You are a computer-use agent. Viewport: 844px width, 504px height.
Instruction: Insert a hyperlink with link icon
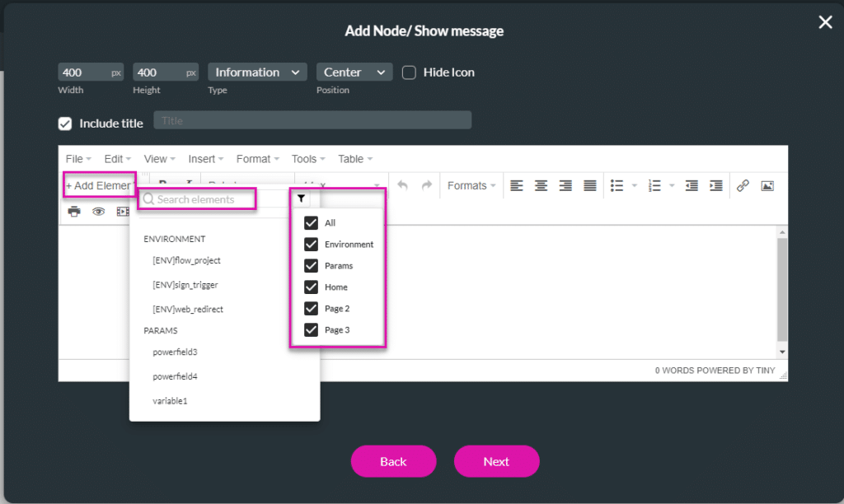743,186
